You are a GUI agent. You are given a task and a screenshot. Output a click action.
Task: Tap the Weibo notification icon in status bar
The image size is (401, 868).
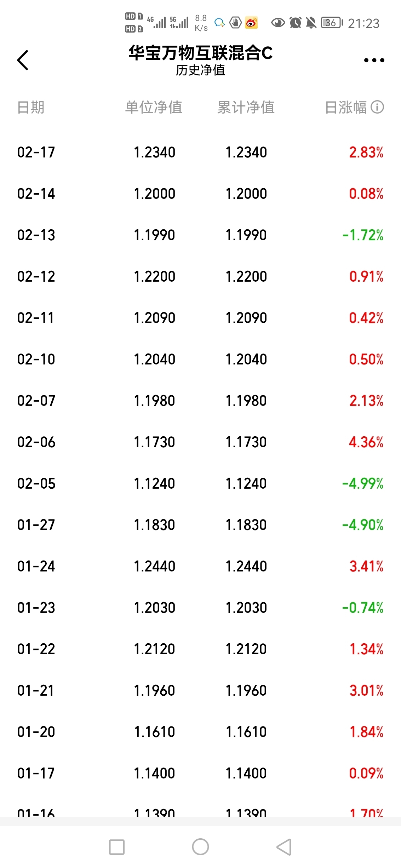pos(251,23)
